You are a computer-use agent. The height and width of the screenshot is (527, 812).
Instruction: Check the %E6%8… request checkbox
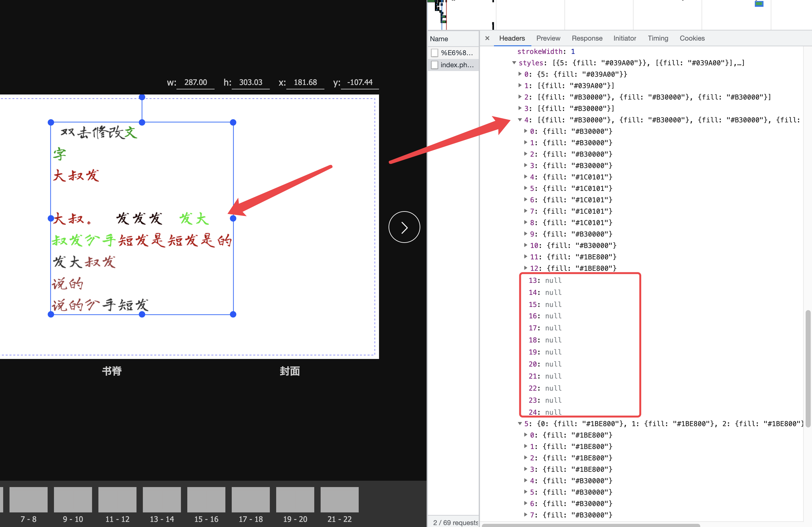click(x=434, y=53)
